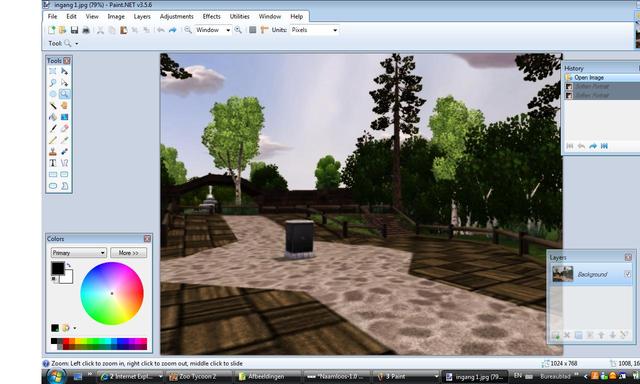The height and width of the screenshot is (384, 640).
Task: Open the Adjustments menu
Action: coord(177,16)
